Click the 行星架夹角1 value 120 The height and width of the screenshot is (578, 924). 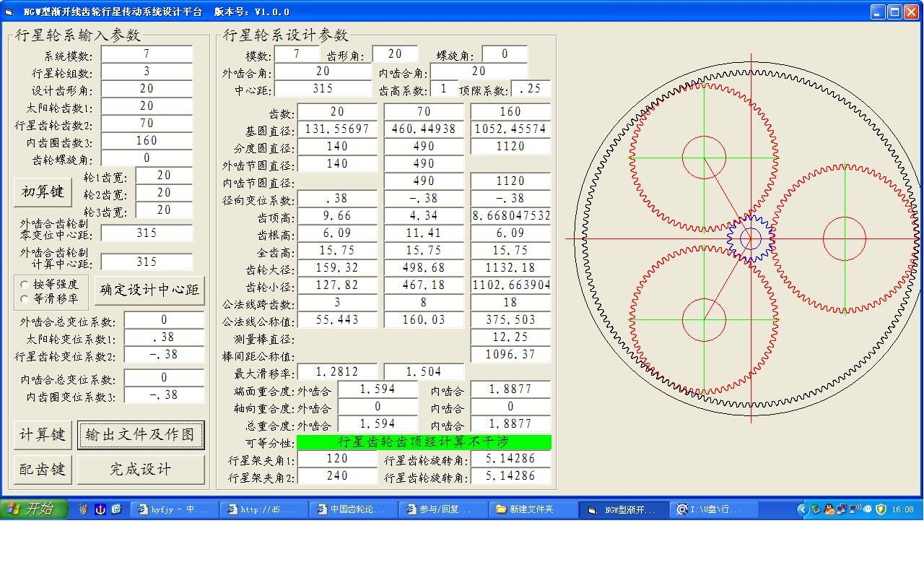tap(337, 459)
